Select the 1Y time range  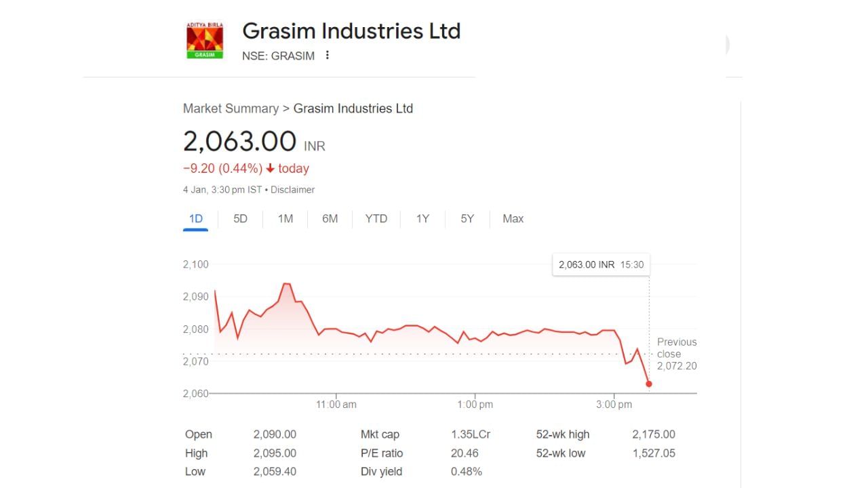click(422, 219)
